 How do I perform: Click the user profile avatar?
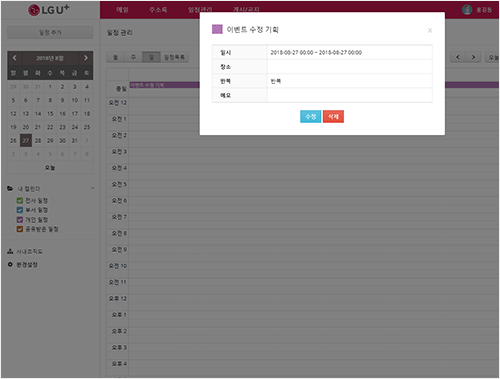467,10
